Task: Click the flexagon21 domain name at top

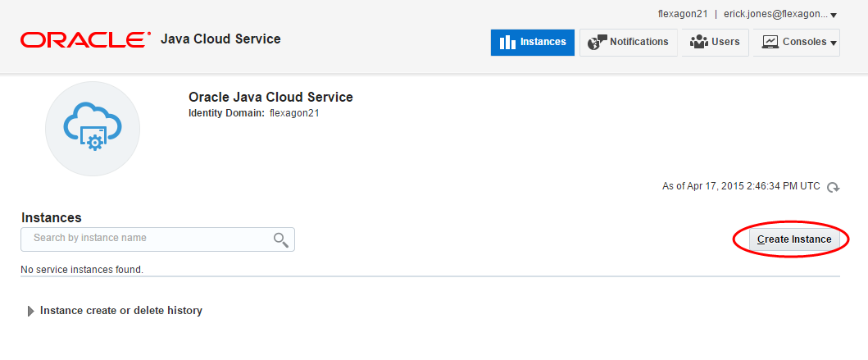Action: (683, 15)
